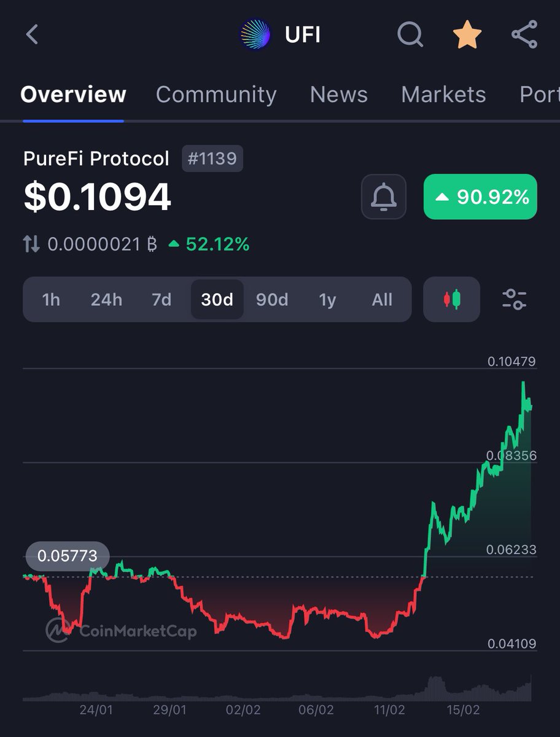Tap the #1139 rank badge

click(x=212, y=158)
